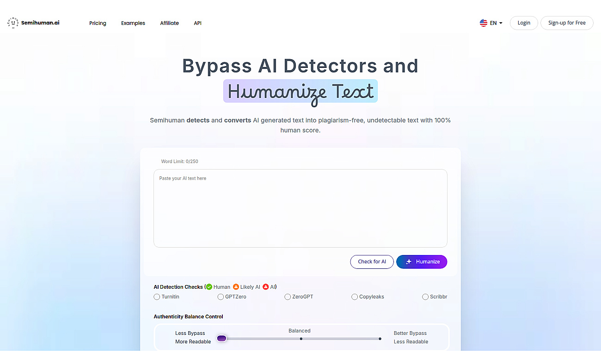The image size is (601, 364).
Task: Focus the Paste your AI text box
Action: click(x=300, y=208)
